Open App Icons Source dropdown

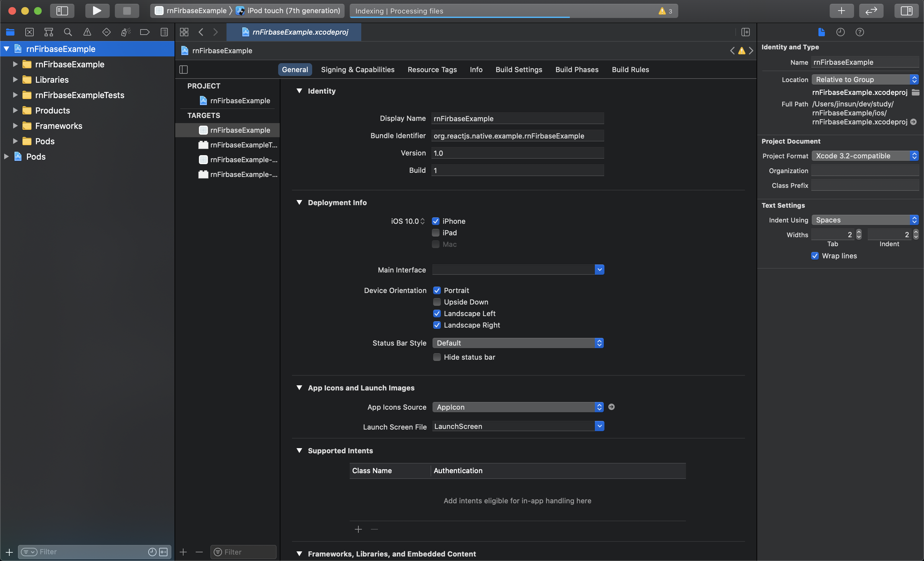[x=518, y=407]
